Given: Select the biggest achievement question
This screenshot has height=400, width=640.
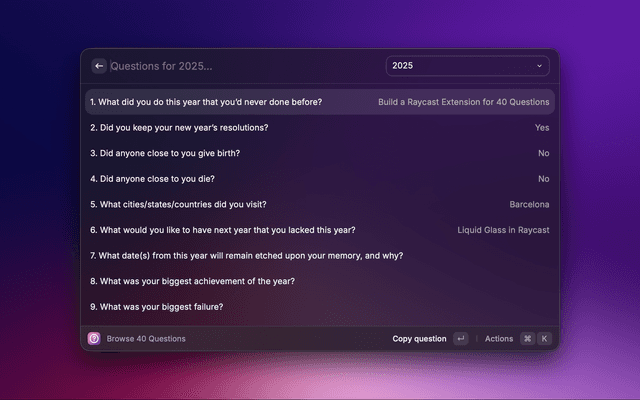Looking at the screenshot, I should (x=192, y=281).
